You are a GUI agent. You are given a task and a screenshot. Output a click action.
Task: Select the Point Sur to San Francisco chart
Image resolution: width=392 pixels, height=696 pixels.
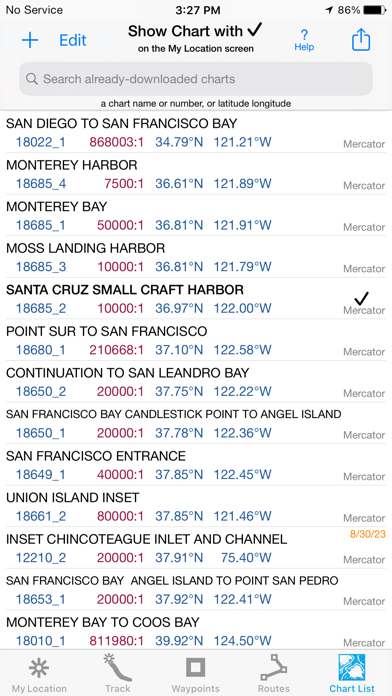click(196, 340)
